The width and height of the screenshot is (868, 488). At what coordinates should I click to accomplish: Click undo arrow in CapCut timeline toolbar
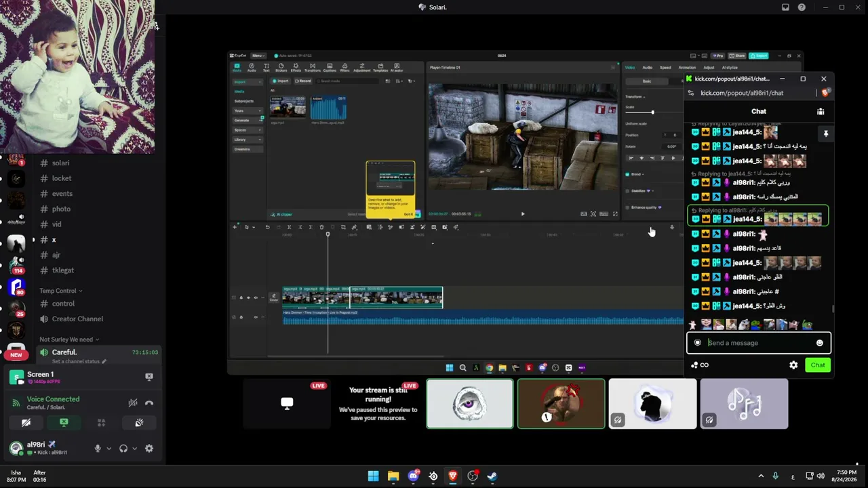(267, 227)
